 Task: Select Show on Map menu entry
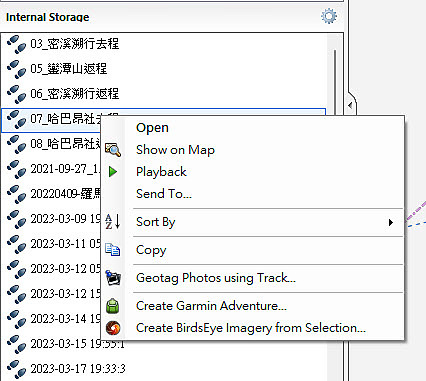pyautogui.click(x=175, y=150)
